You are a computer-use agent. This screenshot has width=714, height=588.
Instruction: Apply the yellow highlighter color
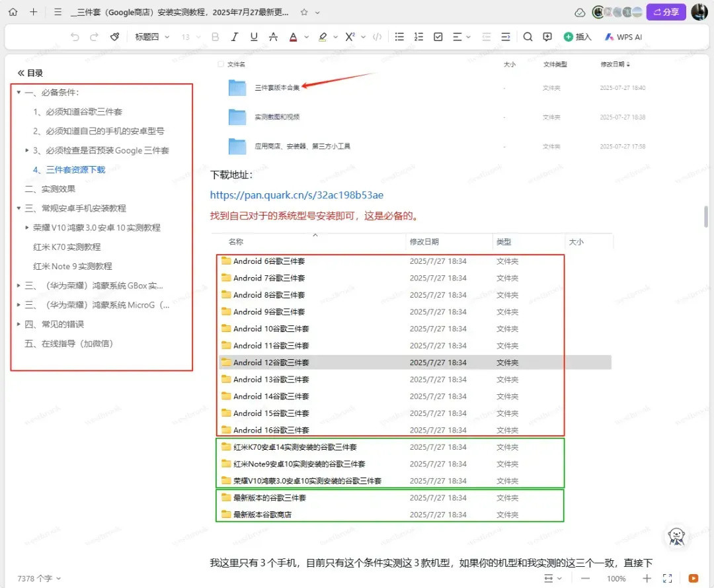click(x=323, y=37)
